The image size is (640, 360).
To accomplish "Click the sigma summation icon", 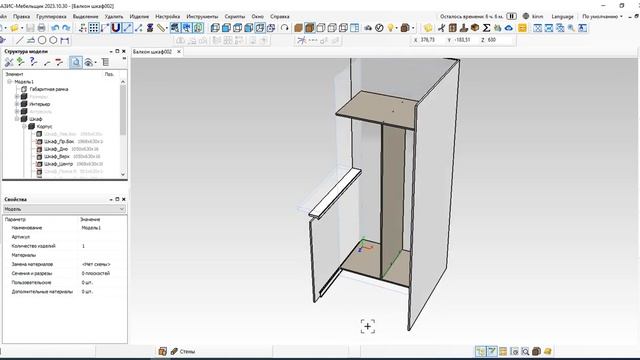I will [486, 28].
